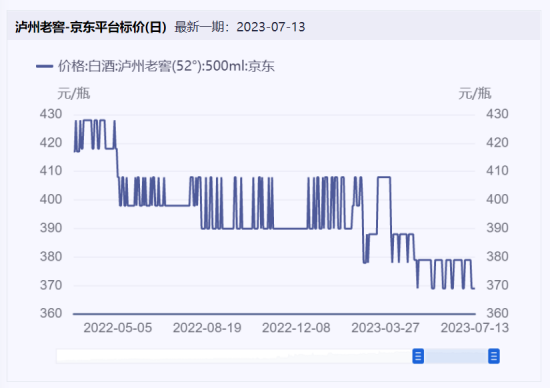Click the legend label 价格:白酒:泸州老窖(52°):500ml:京东

166,66
